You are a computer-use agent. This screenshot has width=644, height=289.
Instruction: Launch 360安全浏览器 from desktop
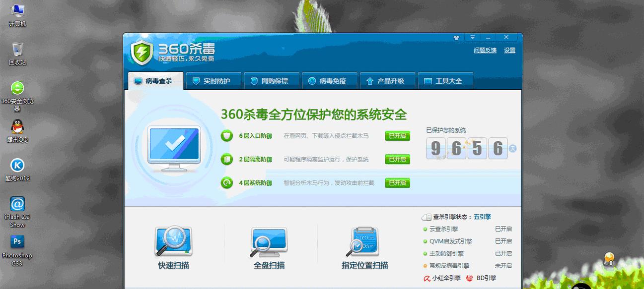pos(17,96)
